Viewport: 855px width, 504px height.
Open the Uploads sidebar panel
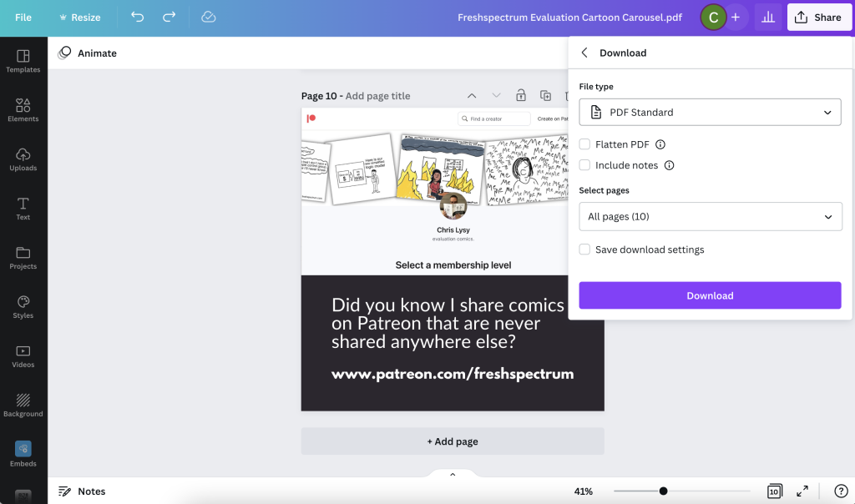[23, 159]
